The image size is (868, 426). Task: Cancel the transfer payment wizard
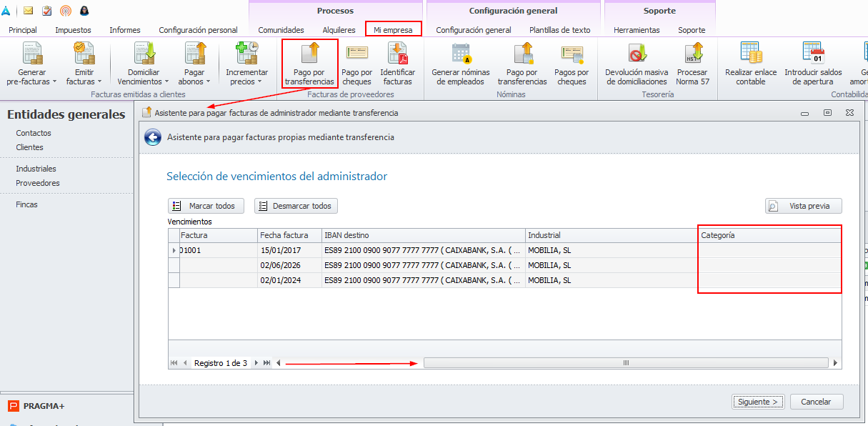point(816,402)
